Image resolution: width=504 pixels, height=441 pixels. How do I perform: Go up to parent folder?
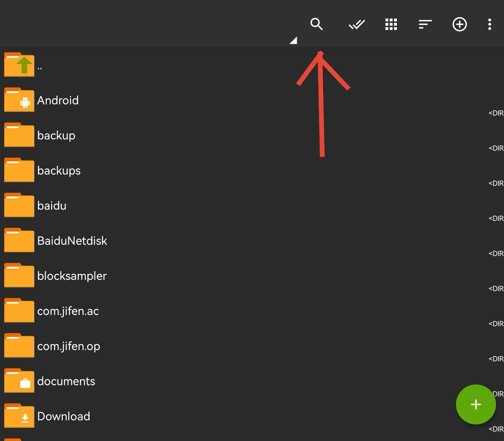tap(252, 65)
